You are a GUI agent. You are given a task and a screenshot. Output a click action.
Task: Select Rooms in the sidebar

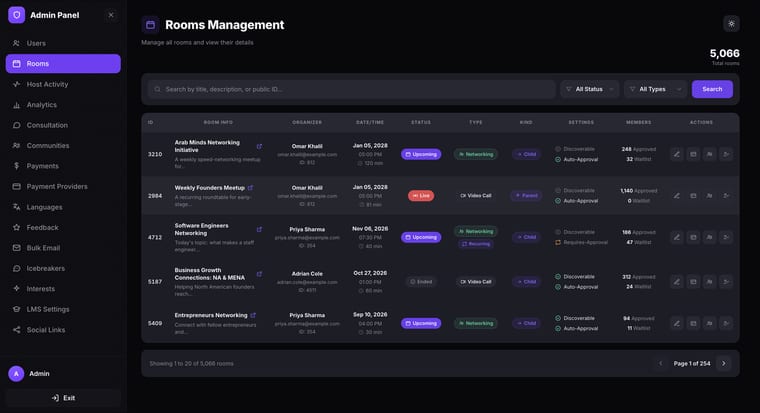click(63, 64)
